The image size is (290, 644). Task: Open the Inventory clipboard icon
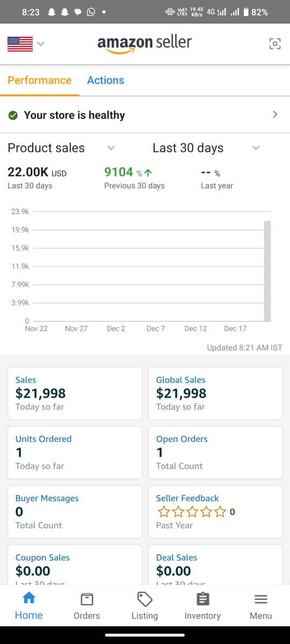point(202,599)
